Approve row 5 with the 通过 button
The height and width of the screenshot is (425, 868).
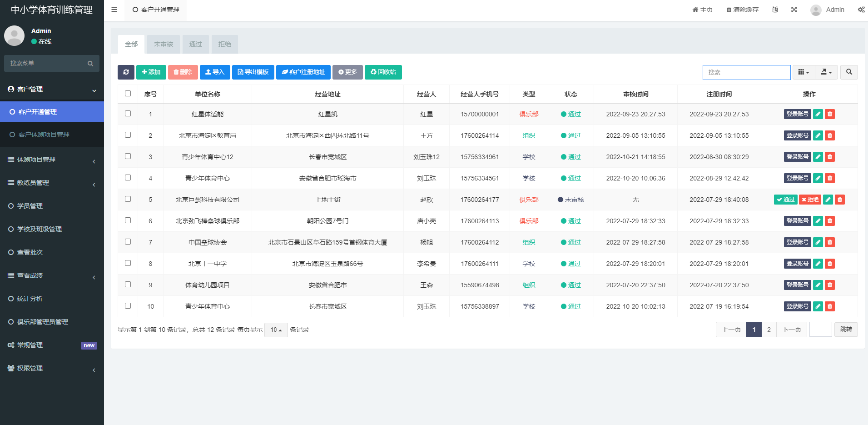point(785,200)
